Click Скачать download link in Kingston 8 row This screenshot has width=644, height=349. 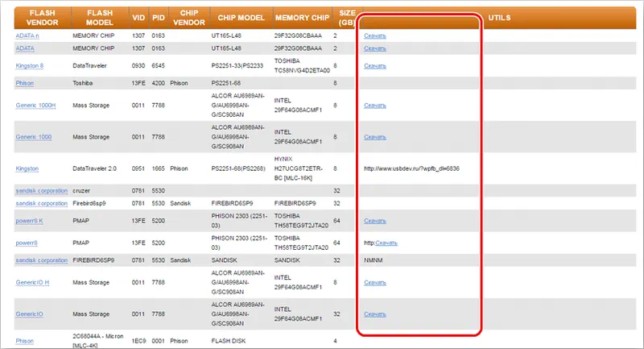pyautogui.click(x=375, y=66)
